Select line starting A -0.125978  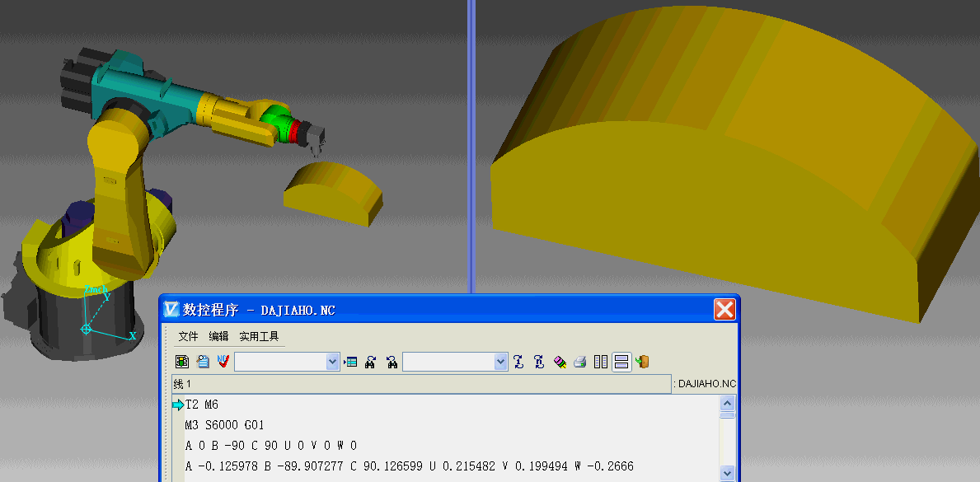pyautogui.click(x=410, y=466)
